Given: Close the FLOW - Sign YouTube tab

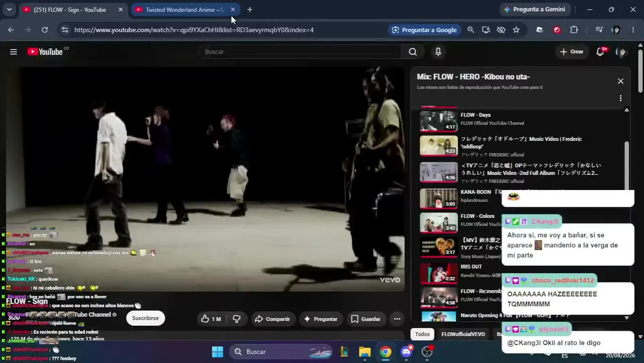Looking at the screenshot, I should 120,10.
